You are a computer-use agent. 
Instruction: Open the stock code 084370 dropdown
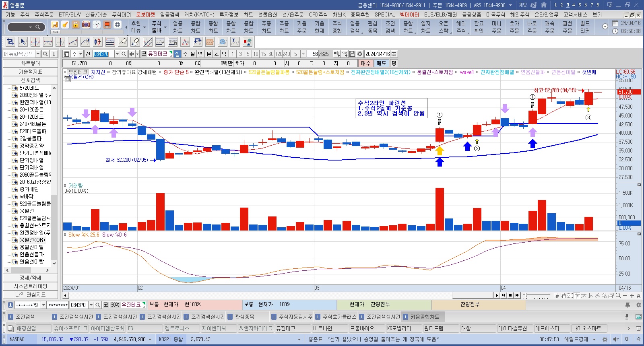pos(117,54)
